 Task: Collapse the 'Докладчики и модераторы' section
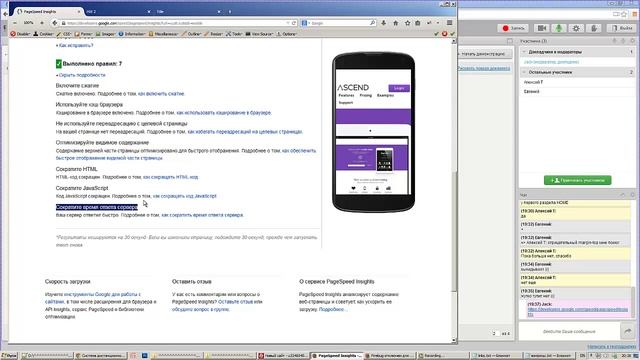524,52
